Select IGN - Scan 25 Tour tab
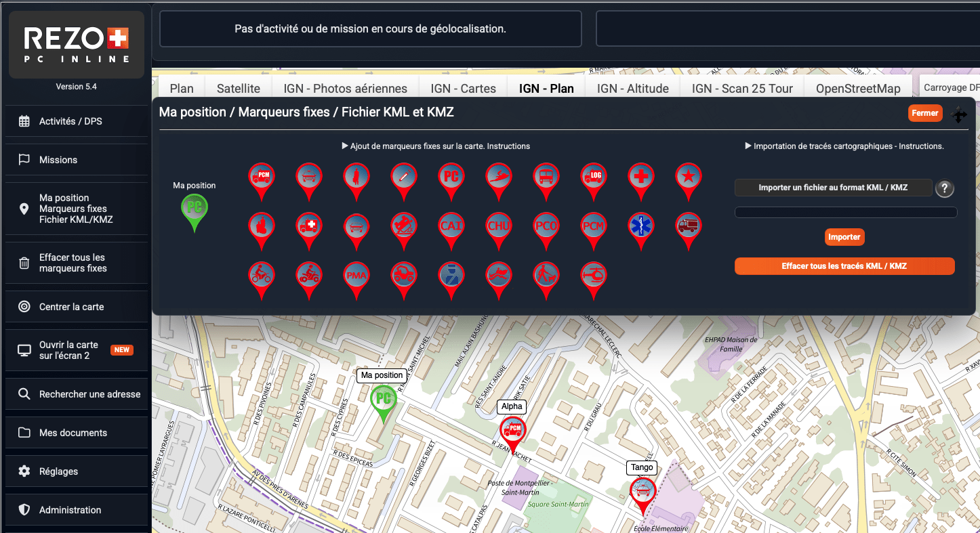This screenshot has height=533, width=980. pos(742,88)
